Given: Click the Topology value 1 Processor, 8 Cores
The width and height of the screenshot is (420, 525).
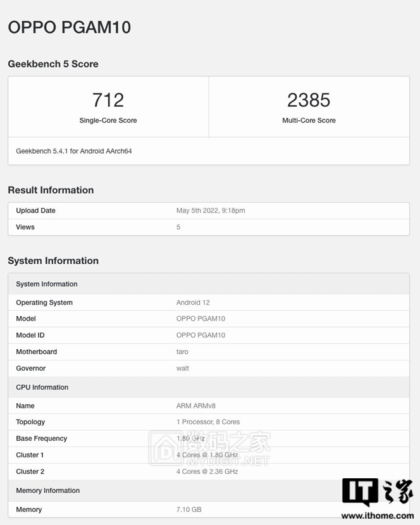Looking at the screenshot, I should coord(208,422).
